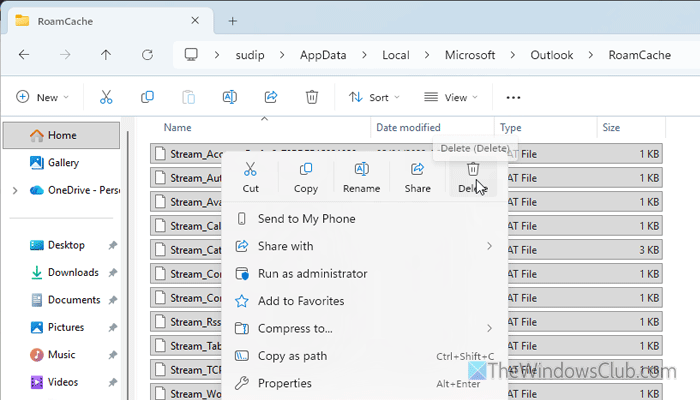Open Home in the navigation pane
Viewport: 700px width, 400px height.
pyautogui.click(x=61, y=135)
